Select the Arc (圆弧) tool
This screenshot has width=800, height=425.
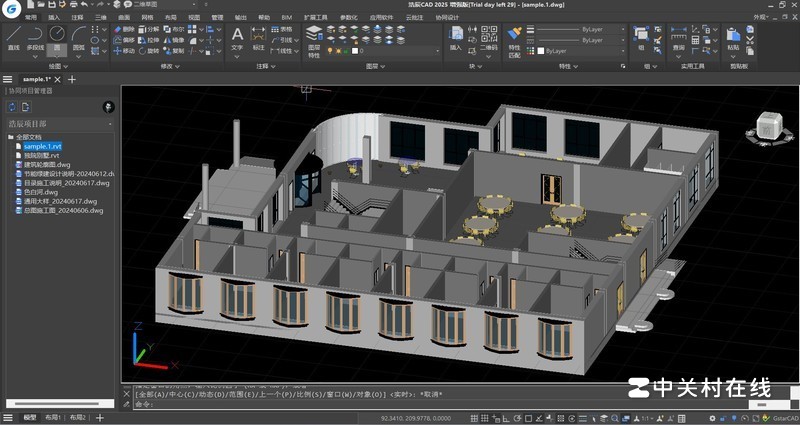click(x=79, y=36)
